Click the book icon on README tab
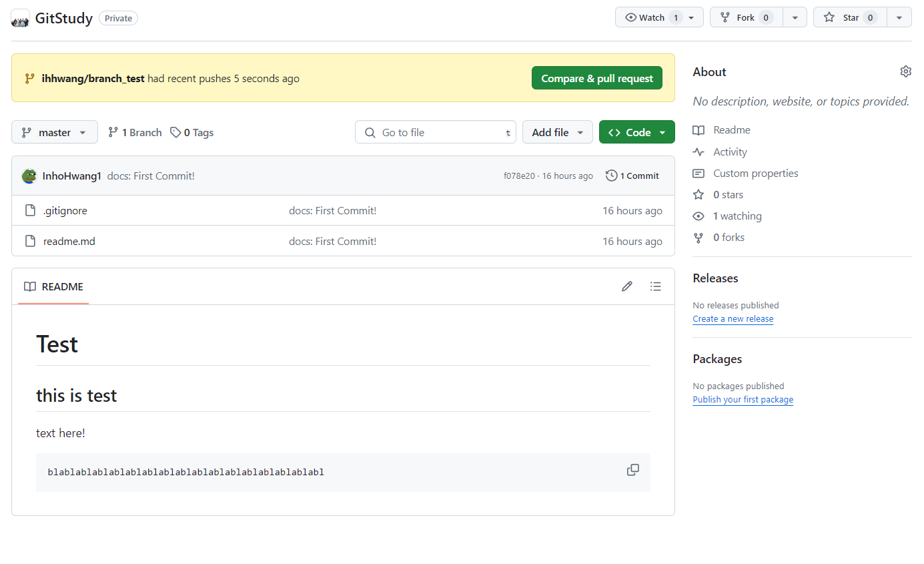924x564 pixels. [x=30, y=286]
